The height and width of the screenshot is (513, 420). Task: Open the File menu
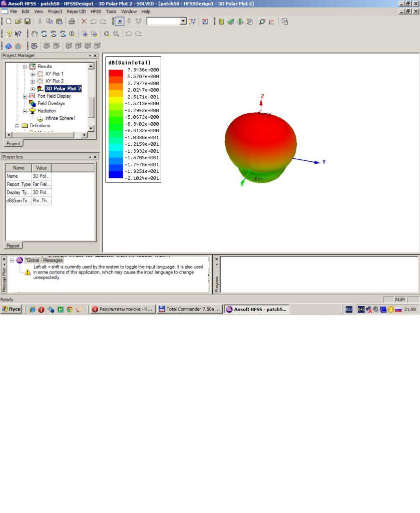tap(14, 12)
